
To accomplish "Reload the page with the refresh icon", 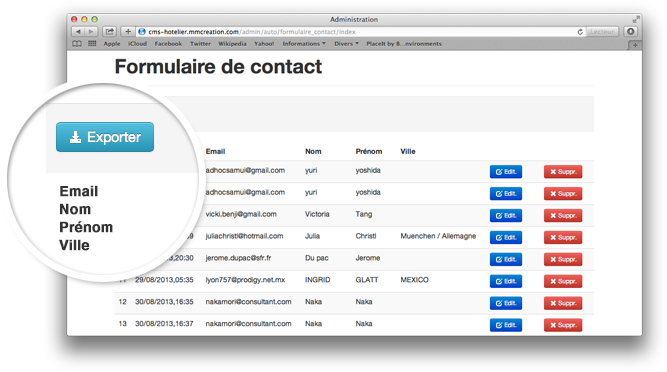I will [x=580, y=32].
